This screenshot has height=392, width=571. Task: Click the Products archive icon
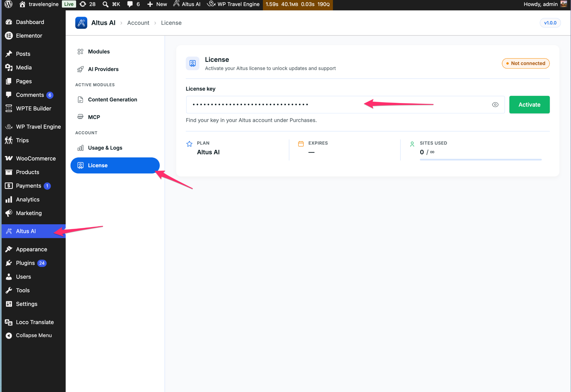click(9, 172)
